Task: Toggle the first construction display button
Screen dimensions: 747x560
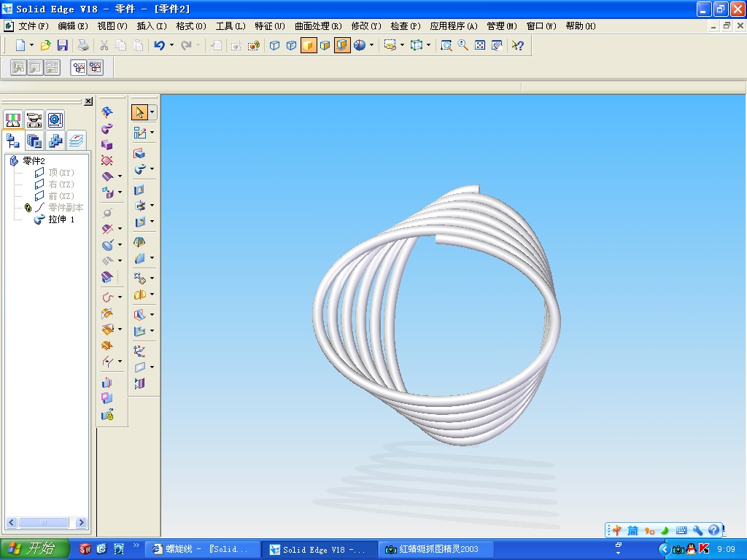Action: (79, 68)
